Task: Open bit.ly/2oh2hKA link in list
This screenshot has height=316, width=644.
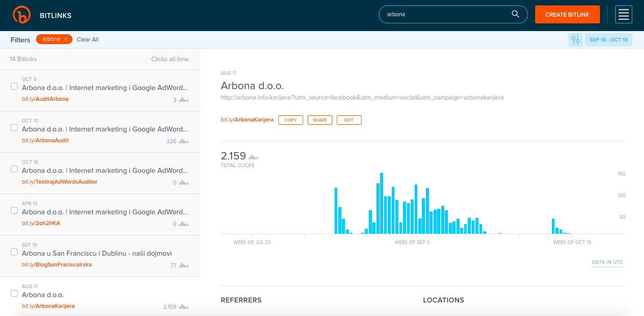Action: point(41,223)
